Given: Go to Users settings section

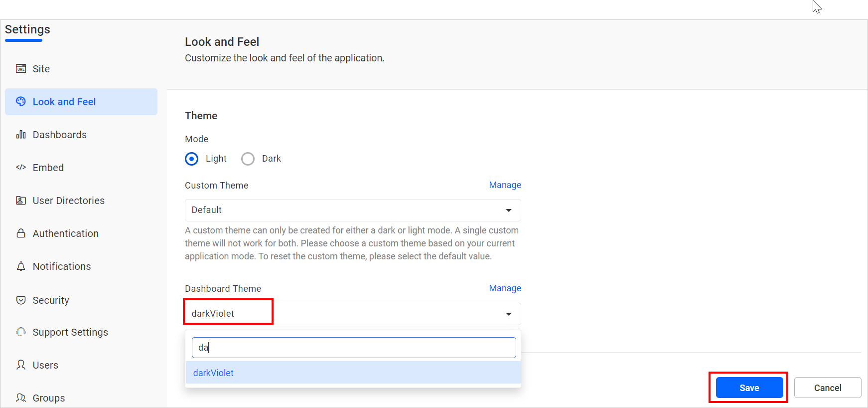Looking at the screenshot, I should point(45,365).
